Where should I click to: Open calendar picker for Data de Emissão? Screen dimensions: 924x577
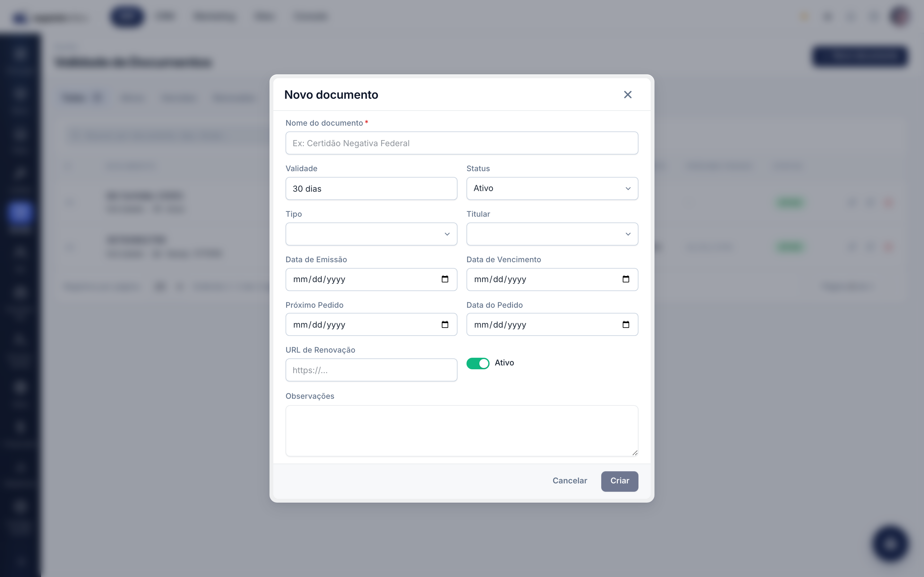point(445,279)
